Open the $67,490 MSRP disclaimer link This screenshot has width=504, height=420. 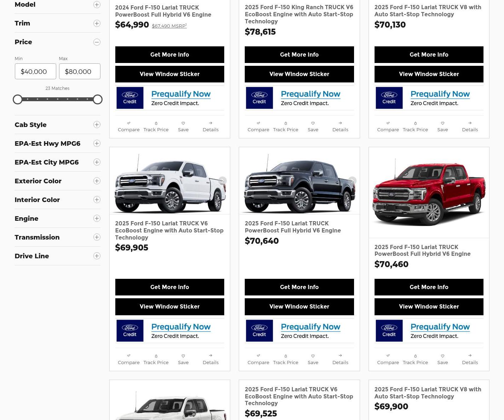[169, 26]
